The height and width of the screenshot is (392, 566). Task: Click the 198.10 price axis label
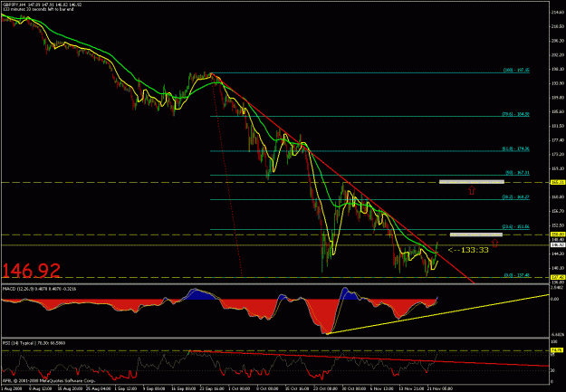pyautogui.click(x=558, y=70)
